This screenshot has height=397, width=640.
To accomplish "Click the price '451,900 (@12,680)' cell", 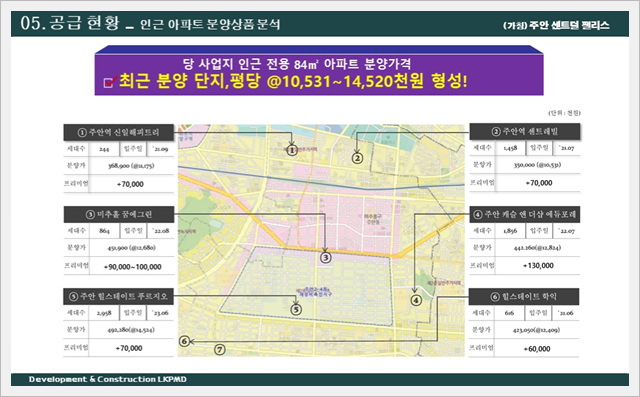I will 131,248.
